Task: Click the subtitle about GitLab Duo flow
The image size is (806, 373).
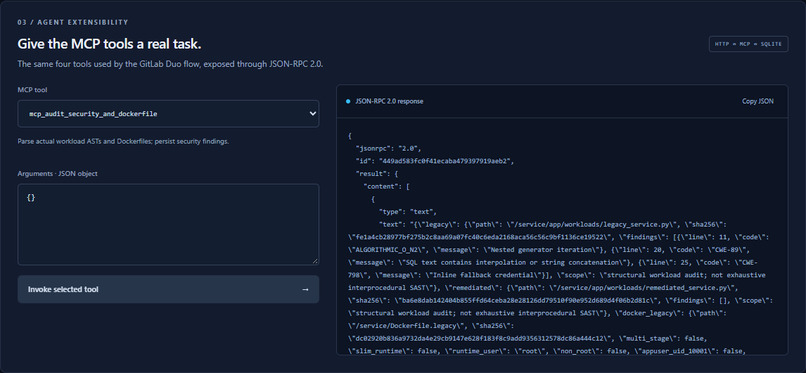Action: pyautogui.click(x=170, y=64)
